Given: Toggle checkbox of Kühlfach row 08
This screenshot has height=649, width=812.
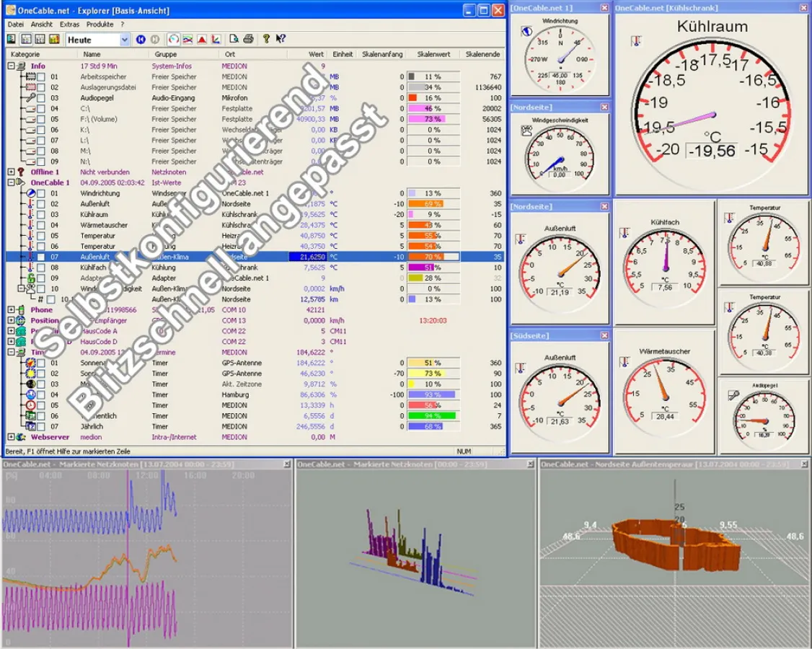Looking at the screenshot, I should pyautogui.click(x=41, y=268).
